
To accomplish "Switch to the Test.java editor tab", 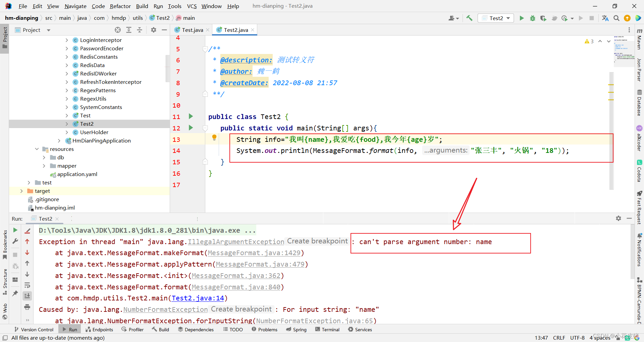I will (x=192, y=30).
